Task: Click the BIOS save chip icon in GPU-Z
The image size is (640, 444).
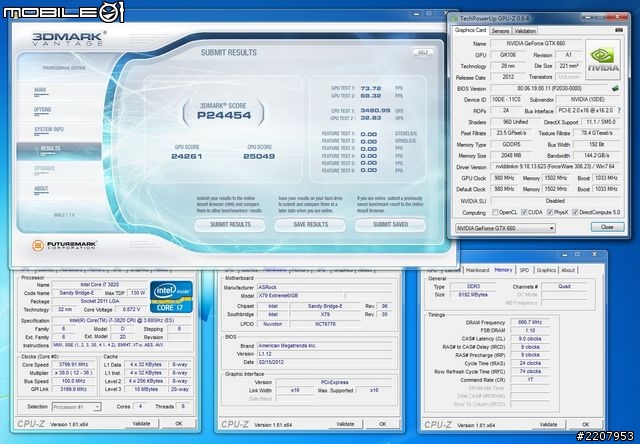Action: tap(615, 88)
